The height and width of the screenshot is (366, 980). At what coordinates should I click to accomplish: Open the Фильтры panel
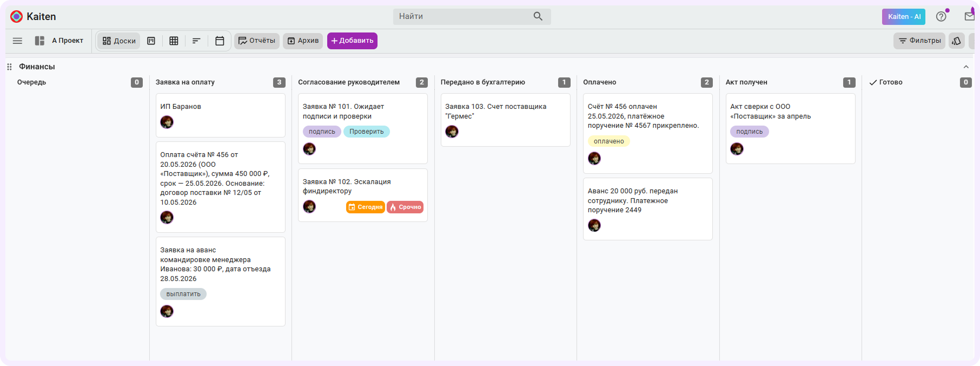click(919, 41)
